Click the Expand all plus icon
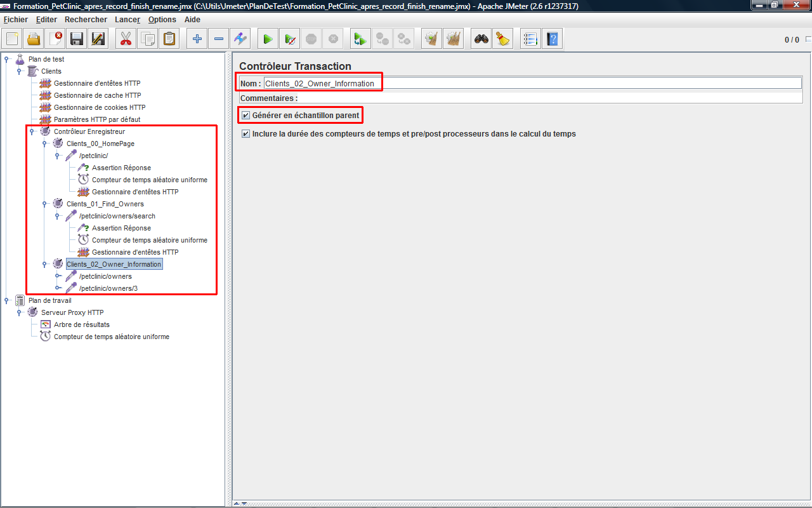This screenshot has width=812, height=508. pos(197,39)
